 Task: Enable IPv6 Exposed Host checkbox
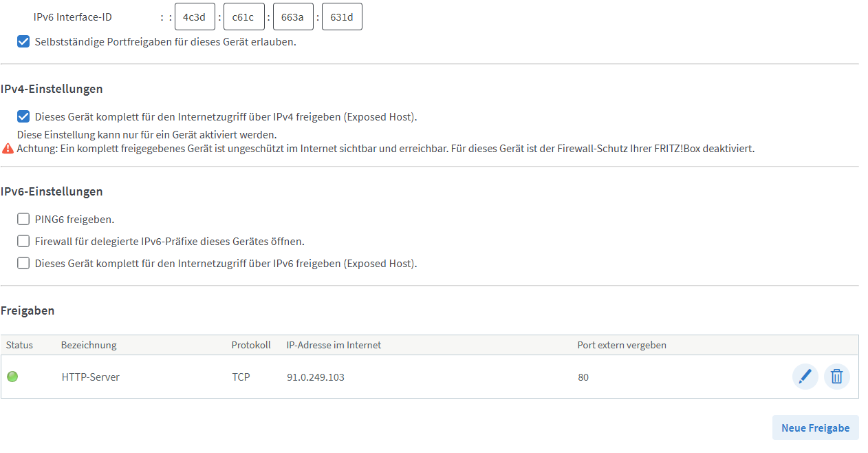(x=23, y=263)
